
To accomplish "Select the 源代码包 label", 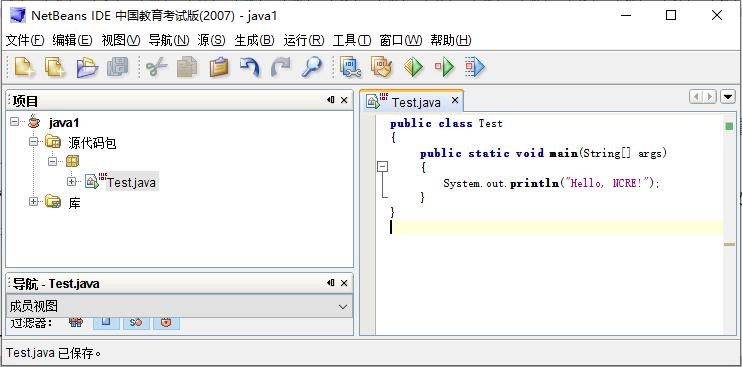I will (x=92, y=143).
